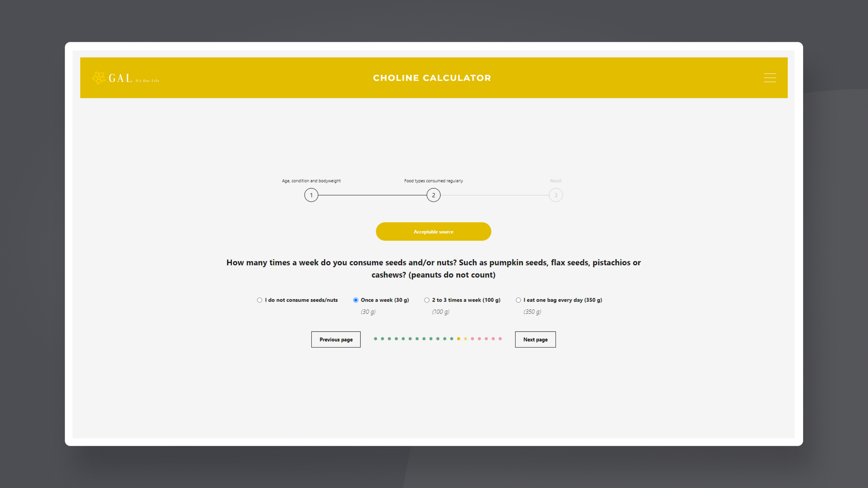Screen dimensions: 868x488
Task: Jump to step 1 circle
Action: pos(311,195)
